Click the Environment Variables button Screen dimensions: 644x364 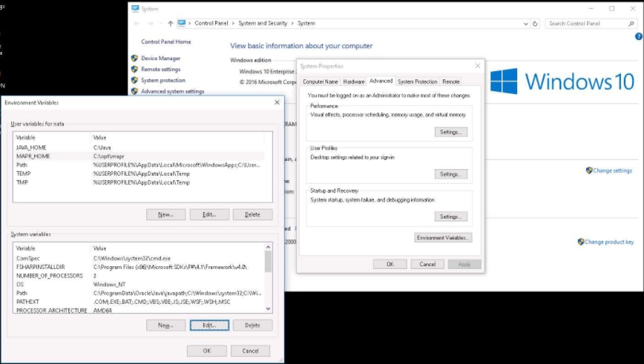443,238
